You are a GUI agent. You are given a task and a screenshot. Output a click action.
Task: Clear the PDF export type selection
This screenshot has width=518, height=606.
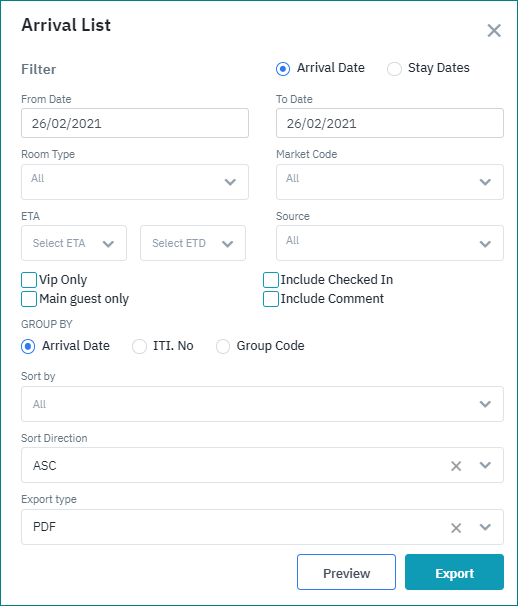click(456, 528)
